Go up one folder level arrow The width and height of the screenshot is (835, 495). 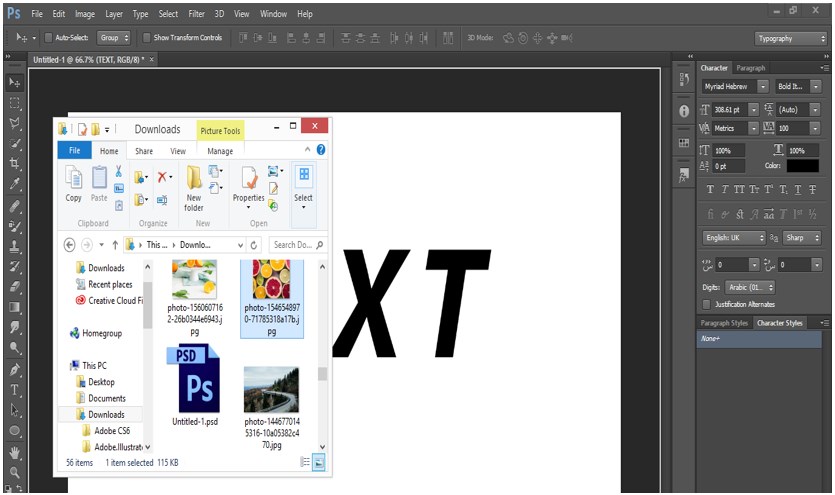[x=115, y=245]
